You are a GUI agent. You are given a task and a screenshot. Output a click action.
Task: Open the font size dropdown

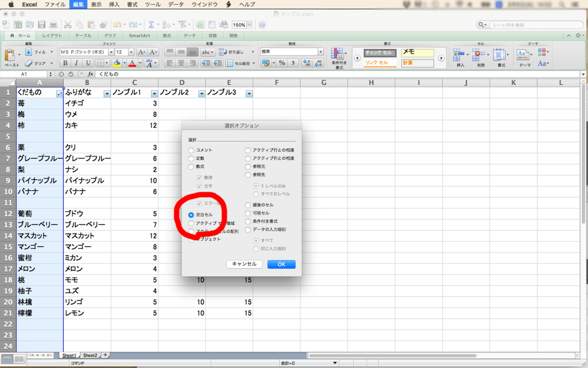(x=131, y=52)
